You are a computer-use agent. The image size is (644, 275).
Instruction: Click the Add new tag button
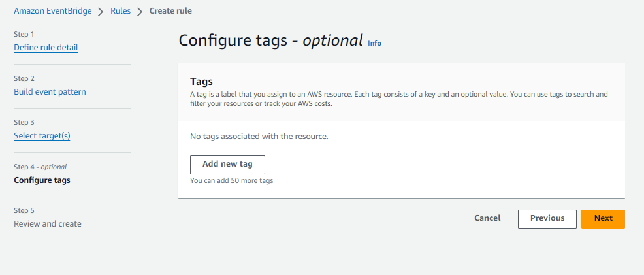click(227, 165)
